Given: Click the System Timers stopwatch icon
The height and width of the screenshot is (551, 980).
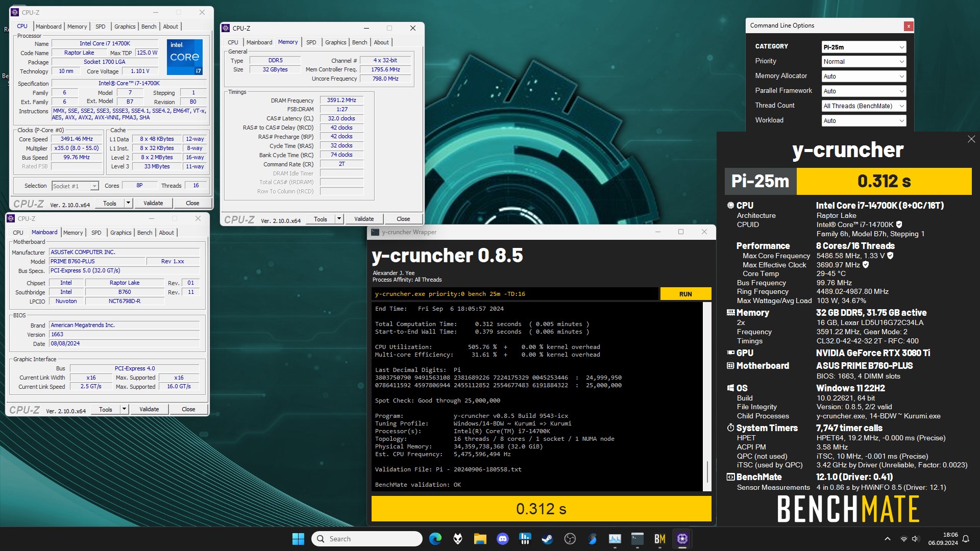Looking at the screenshot, I should (730, 428).
